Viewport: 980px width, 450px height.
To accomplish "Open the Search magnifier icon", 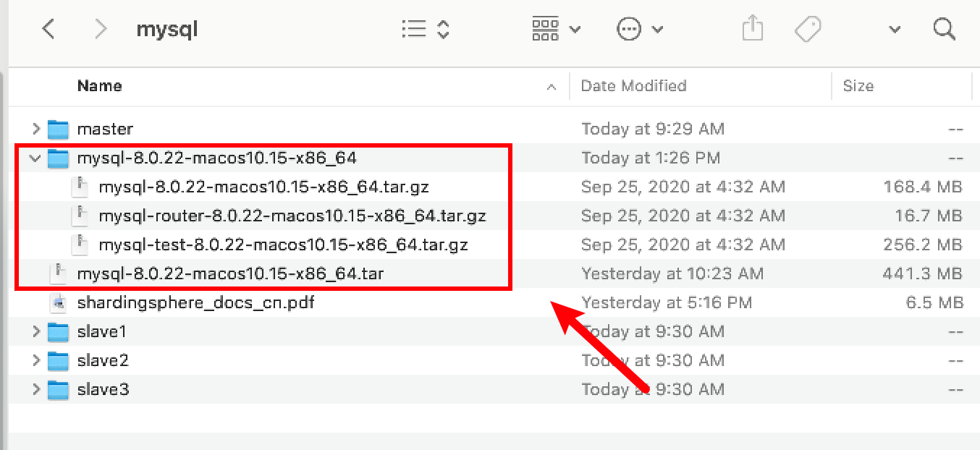I will click(944, 29).
